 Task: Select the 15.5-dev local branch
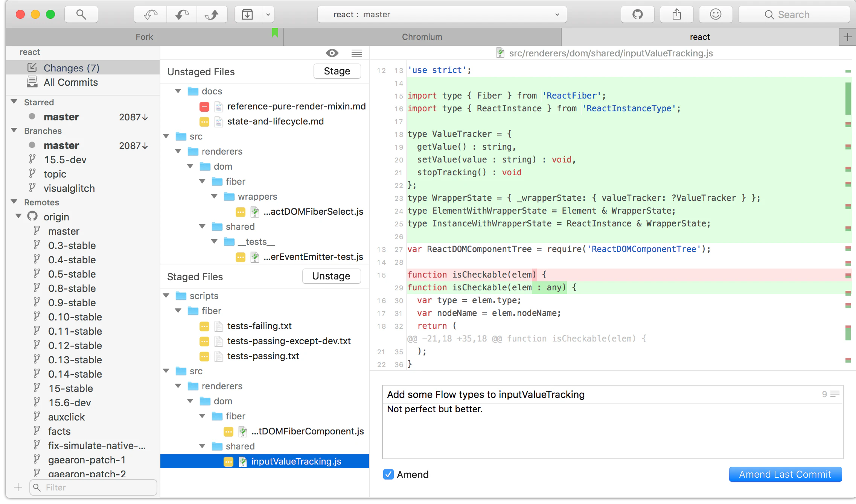point(83,159)
